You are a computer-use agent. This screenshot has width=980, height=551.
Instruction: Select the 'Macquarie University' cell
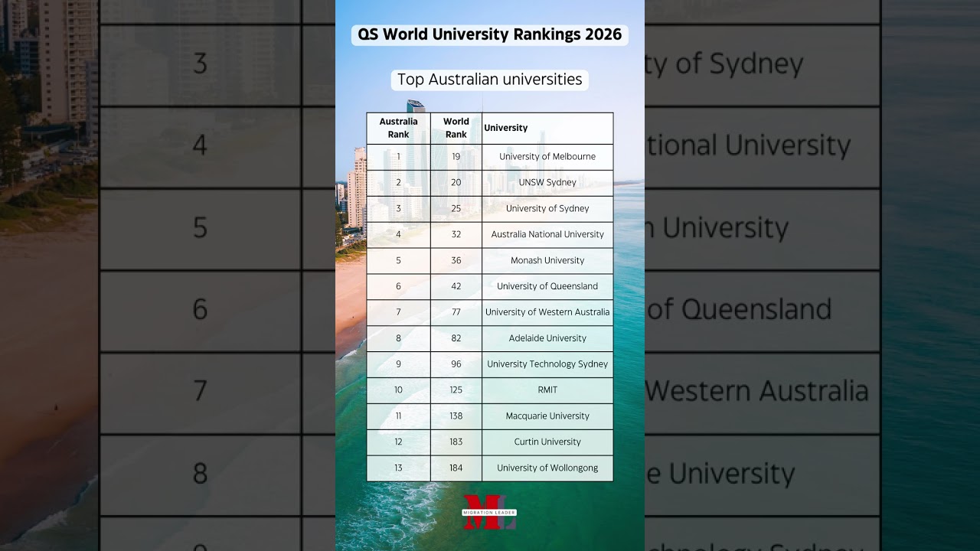[547, 416]
